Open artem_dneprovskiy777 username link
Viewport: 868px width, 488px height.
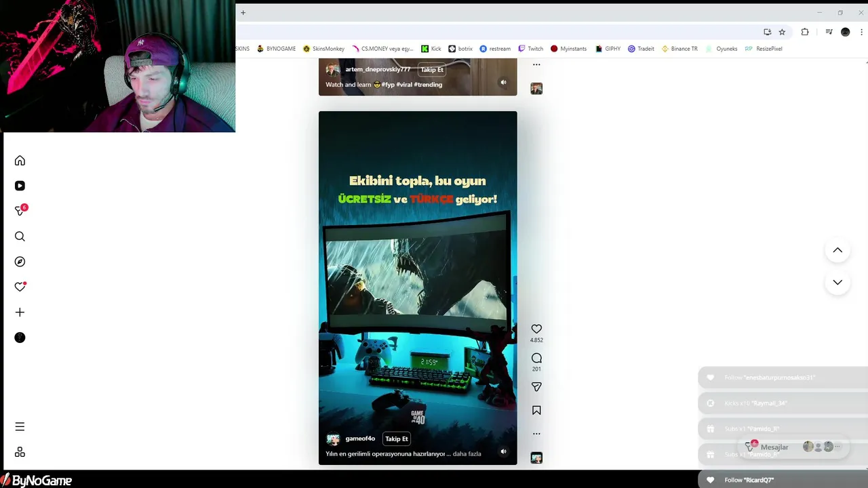pyautogui.click(x=378, y=69)
